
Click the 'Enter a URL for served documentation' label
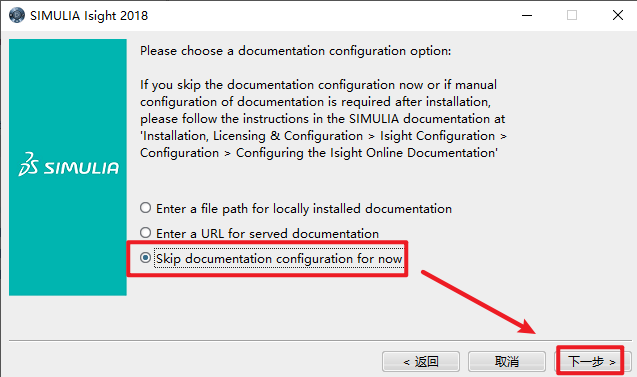point(267,234)
